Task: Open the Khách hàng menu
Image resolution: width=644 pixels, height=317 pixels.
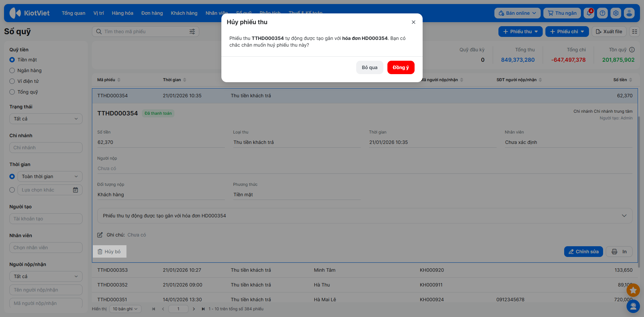Action: [x=184, y=13]
